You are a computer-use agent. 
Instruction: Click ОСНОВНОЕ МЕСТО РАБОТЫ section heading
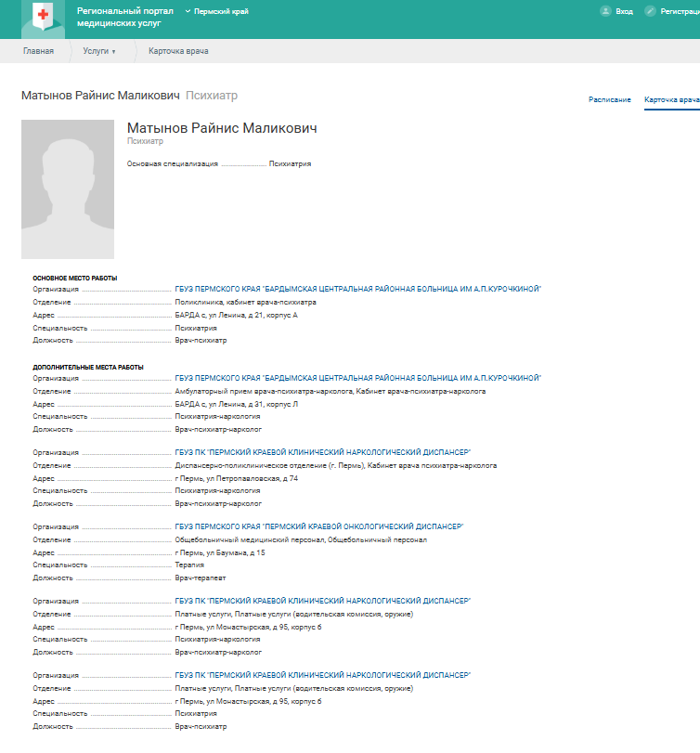pyautogui.click(x=75, y=278)
